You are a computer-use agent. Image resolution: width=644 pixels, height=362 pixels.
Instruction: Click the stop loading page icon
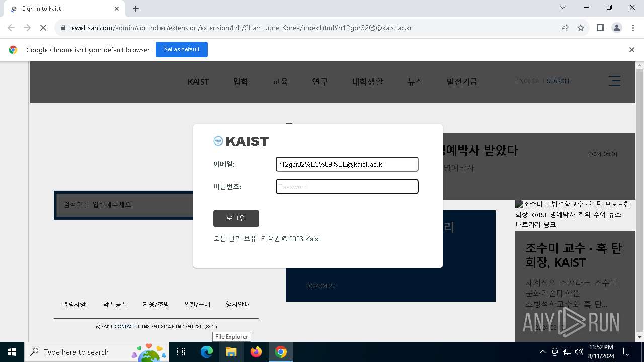pyautogui.click(x=43, y=28)
